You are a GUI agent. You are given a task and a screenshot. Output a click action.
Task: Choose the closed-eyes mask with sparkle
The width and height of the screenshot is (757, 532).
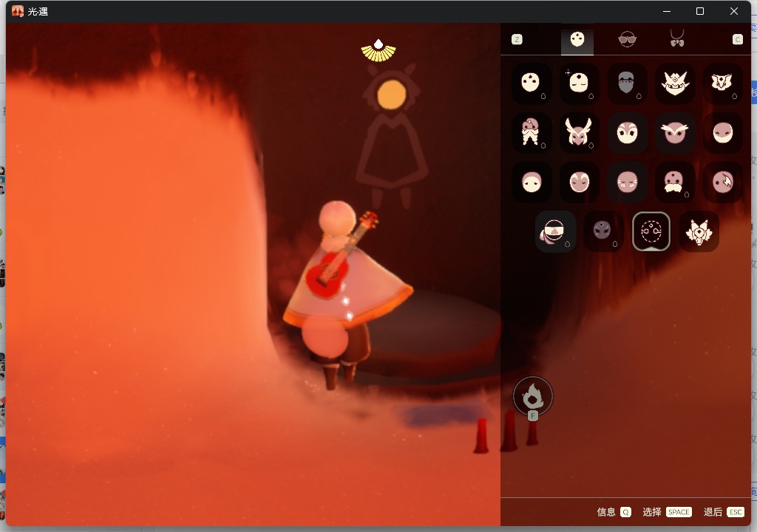(x=579, y=83)
